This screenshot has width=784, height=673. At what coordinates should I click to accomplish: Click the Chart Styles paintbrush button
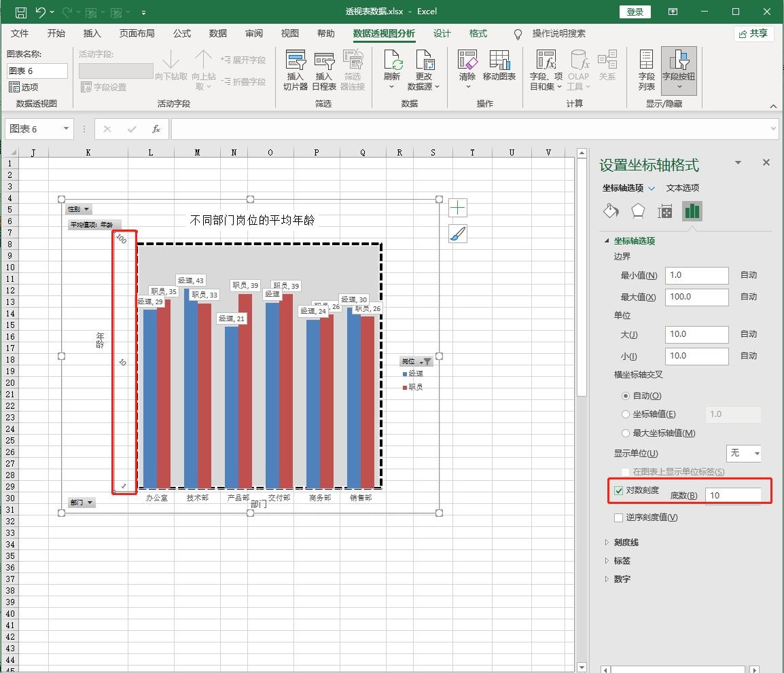tap(458, 234)
